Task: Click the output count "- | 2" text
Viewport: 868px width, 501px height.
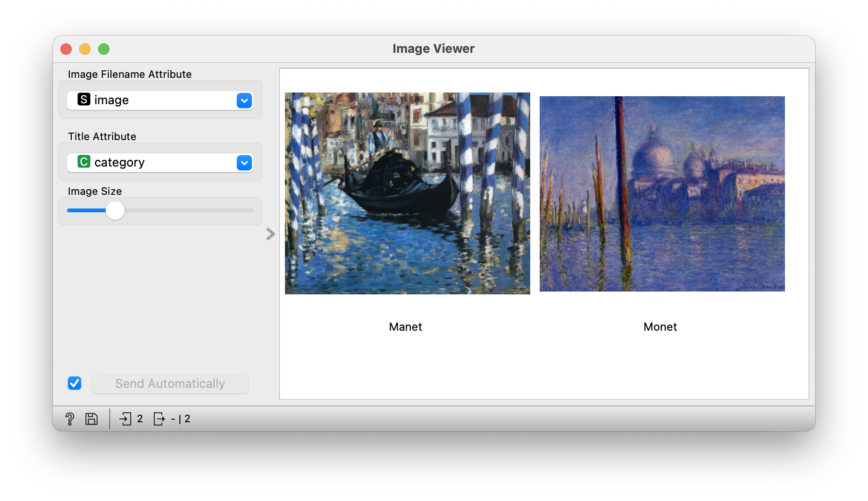Action: (181, 419)
